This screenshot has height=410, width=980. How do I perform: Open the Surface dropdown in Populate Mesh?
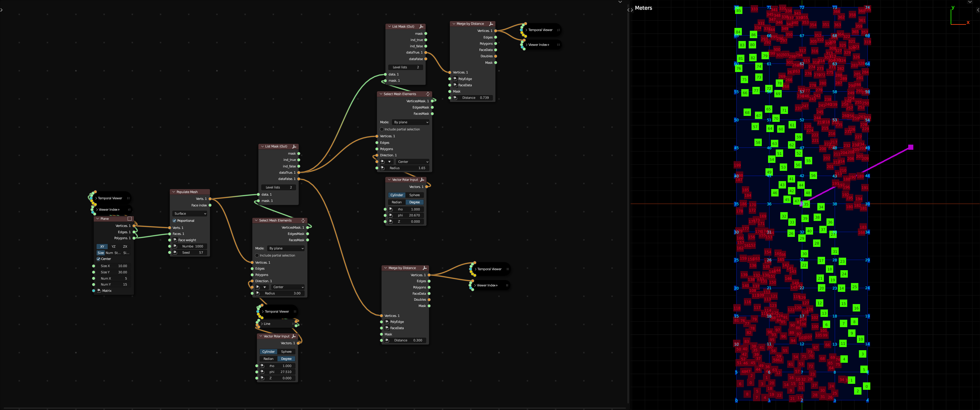pos(190,214)
